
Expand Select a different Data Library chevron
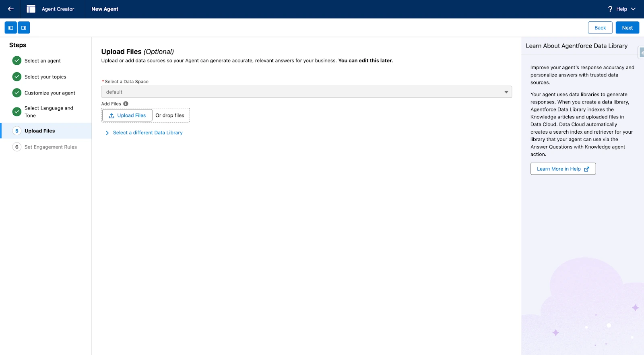coord(107,133)
